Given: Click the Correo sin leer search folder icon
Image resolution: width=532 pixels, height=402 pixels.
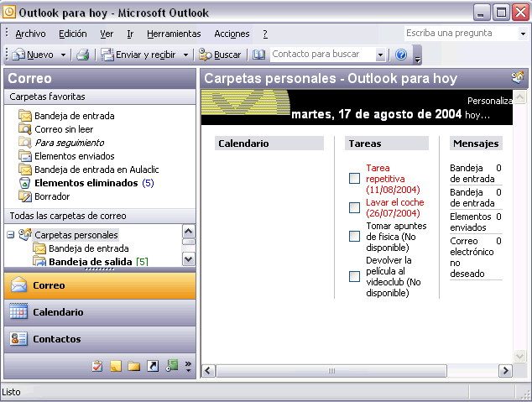Looking at the screenshot, I should click(x=25, y=129).
